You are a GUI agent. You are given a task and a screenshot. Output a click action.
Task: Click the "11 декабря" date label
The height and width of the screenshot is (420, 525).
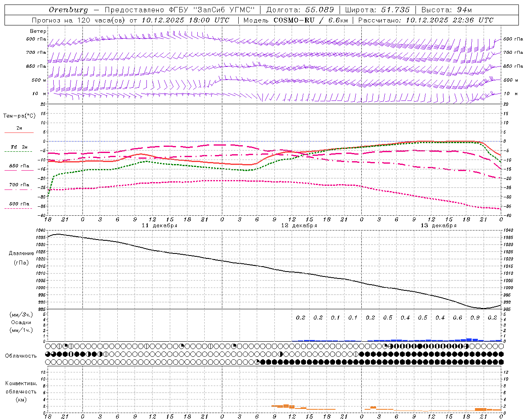(x=160, y=226)
